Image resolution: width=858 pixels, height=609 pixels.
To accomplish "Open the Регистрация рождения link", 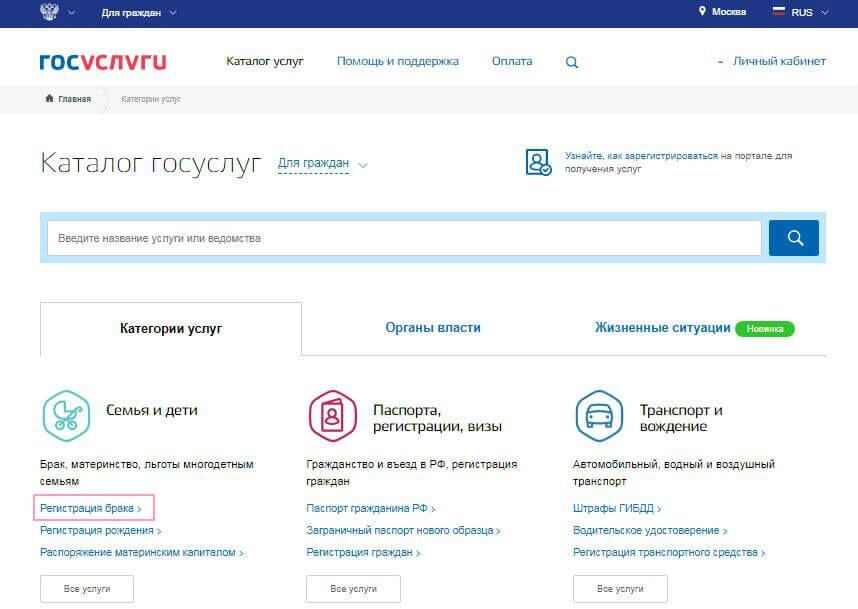I will [100, 530].
